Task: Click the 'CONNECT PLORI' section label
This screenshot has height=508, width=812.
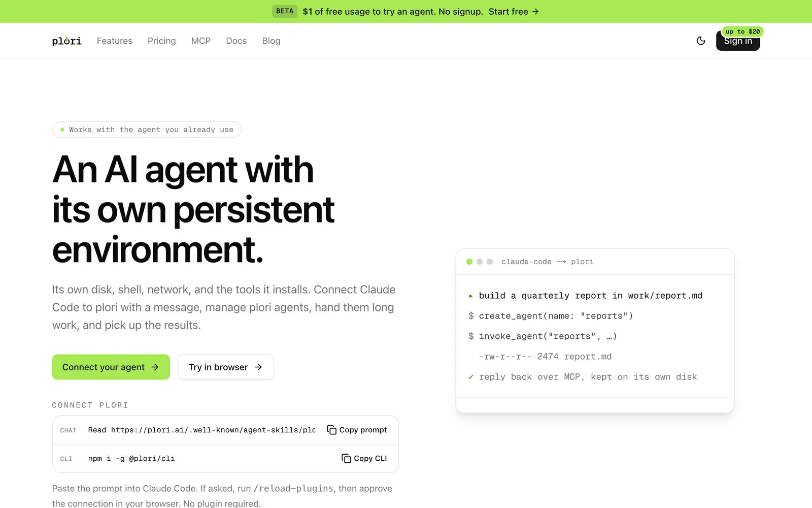Action: (90, 405)
